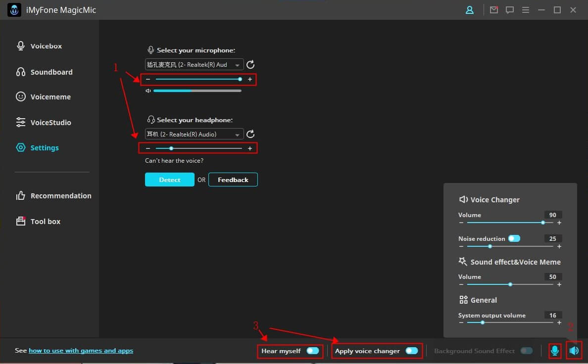Click the speaker icon in bottom bar
Image resolution: width=588 pixels, height=364 pixels.
[x=574, y=351]
